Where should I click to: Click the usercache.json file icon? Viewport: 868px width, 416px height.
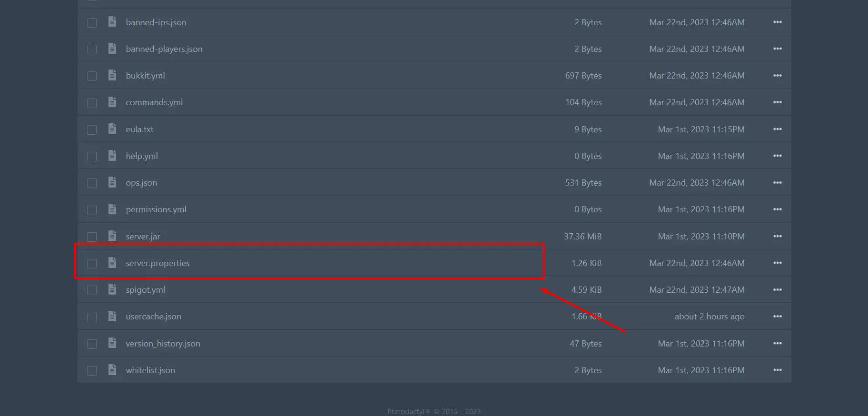pos(112,316)
